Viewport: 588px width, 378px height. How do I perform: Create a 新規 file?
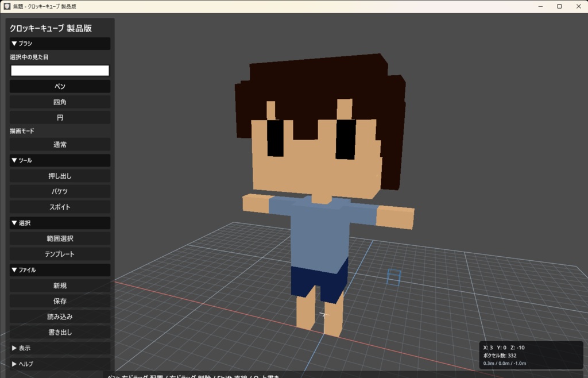[x=60, y=286]
